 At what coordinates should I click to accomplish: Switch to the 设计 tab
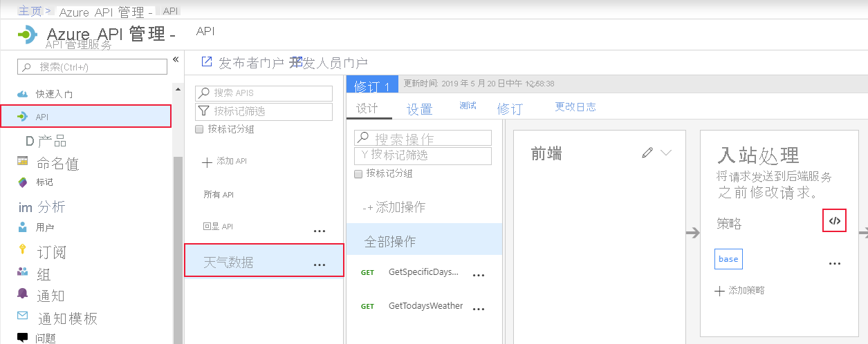point(367,108)
